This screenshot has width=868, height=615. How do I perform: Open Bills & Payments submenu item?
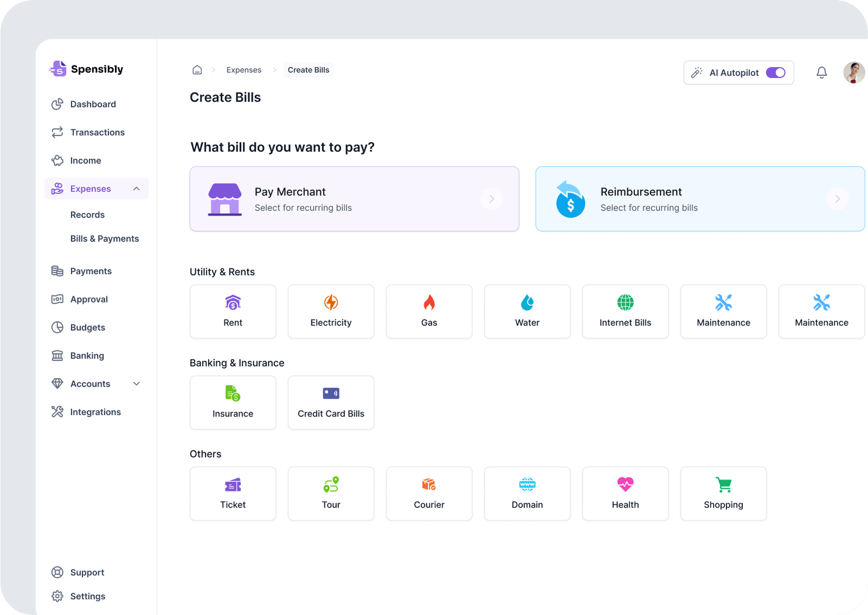[x=105, y=239]
